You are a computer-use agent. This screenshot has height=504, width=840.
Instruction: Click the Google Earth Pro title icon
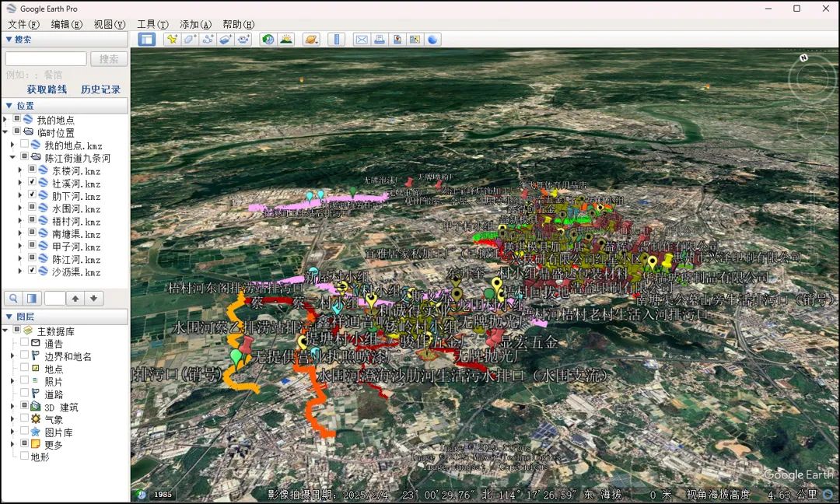click(11, 9)
